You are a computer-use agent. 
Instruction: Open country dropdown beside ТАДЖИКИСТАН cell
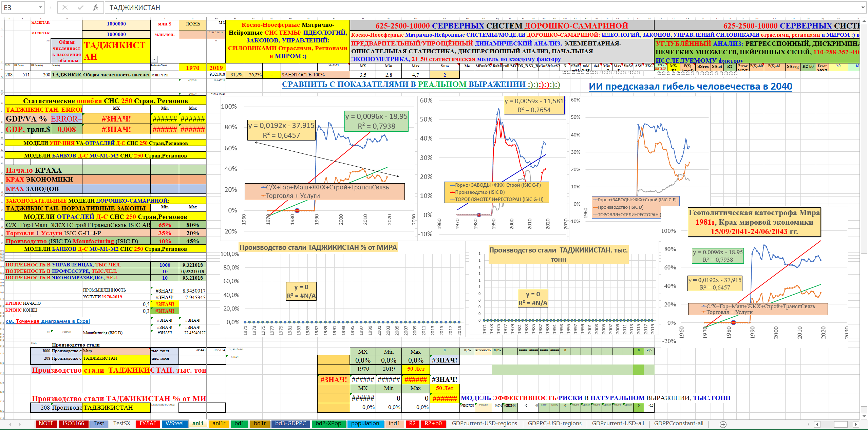click(154, 59)
